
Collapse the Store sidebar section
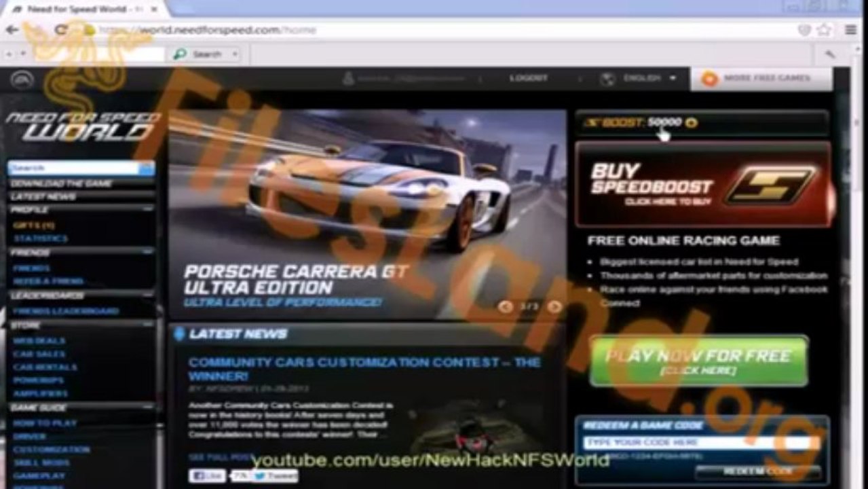[x=148, y=325]
